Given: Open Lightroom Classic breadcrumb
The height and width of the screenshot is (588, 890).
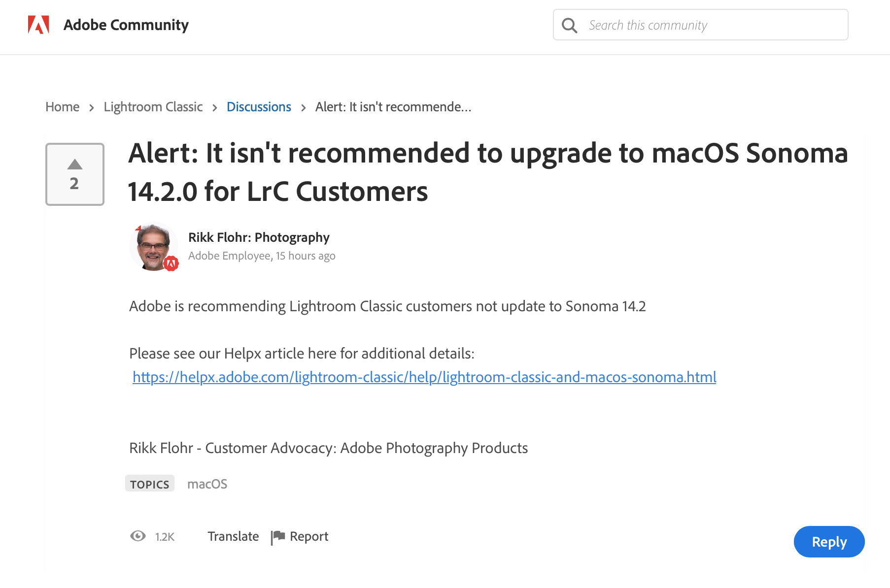Looking at the screenshot, I should tap(153, 107).
